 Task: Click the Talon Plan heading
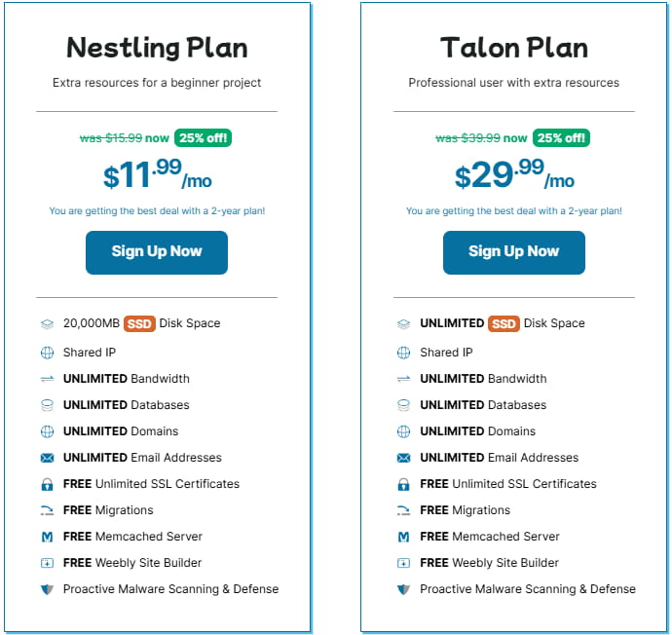(513, 47)
